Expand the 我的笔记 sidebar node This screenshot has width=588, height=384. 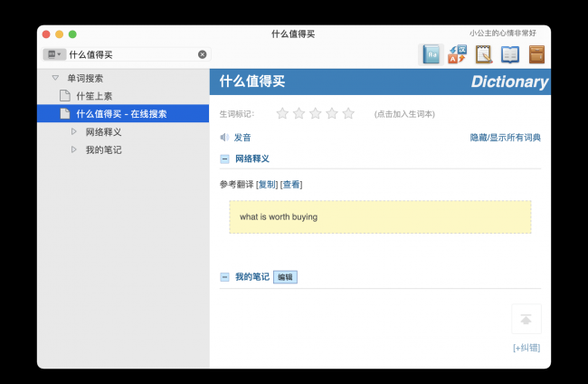[74, 149]
